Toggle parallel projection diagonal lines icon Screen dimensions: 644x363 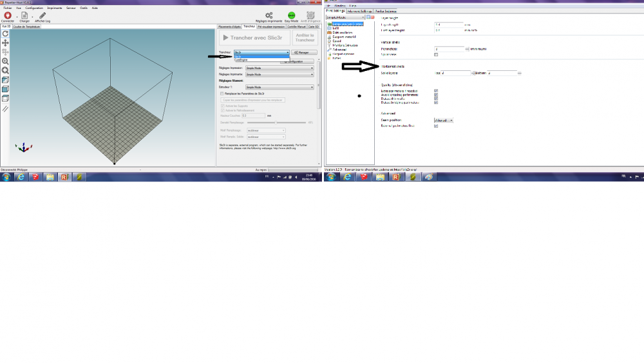click(x=5, y=109)
